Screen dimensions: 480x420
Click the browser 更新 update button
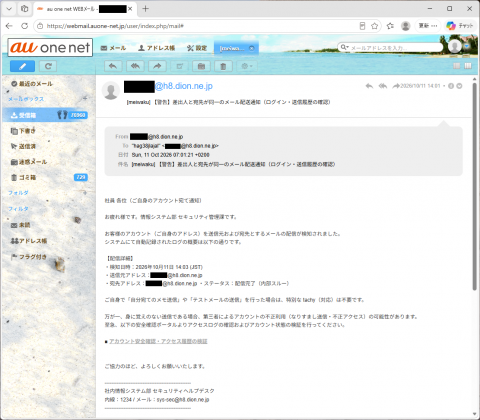(428, 26)
